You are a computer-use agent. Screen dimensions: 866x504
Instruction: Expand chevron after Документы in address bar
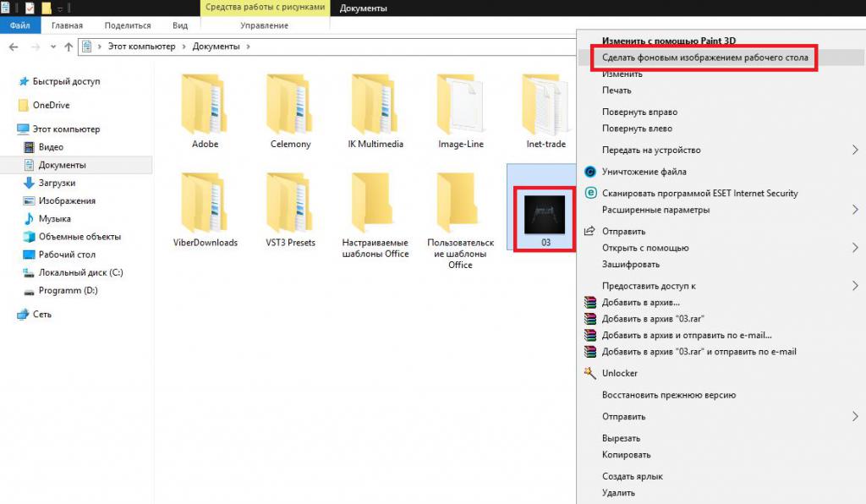(x=248, y=47)
